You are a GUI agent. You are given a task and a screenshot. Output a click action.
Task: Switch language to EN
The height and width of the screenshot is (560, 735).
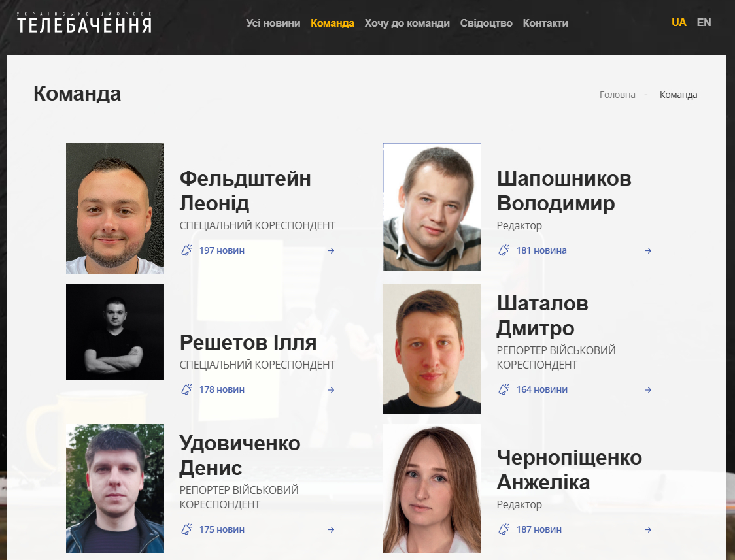point(704,22)
